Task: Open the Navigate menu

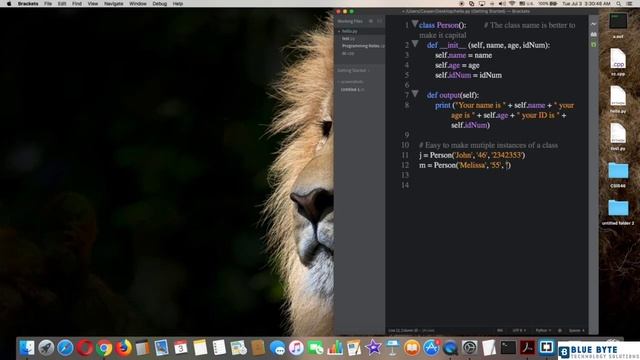Action: (x=113, y=4)
